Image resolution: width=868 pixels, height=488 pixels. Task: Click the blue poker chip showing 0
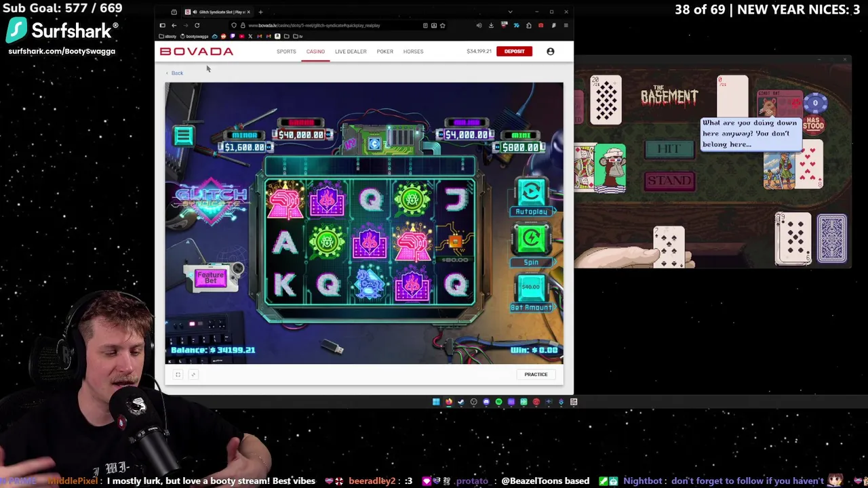click(815, 104)
